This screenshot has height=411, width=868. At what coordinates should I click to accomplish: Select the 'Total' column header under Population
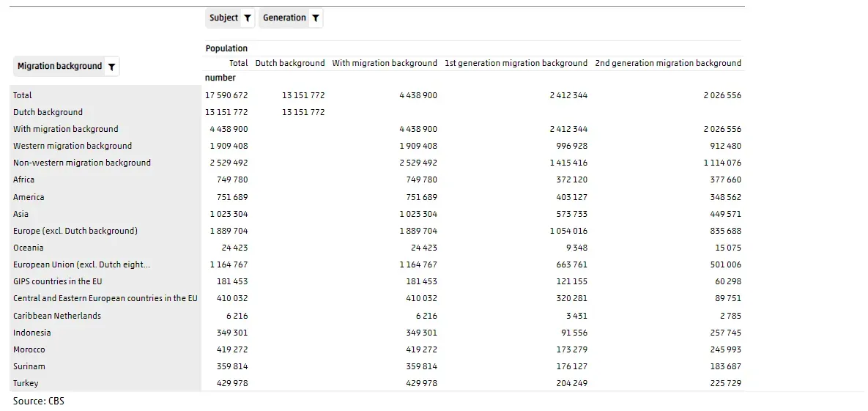[238, 63]
